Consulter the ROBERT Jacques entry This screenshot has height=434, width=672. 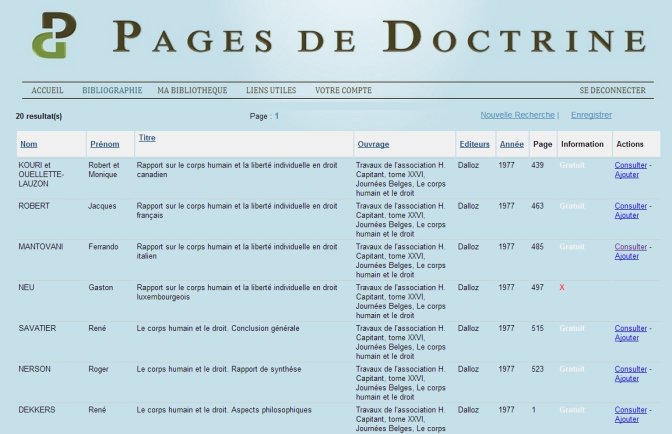(630, 206)
